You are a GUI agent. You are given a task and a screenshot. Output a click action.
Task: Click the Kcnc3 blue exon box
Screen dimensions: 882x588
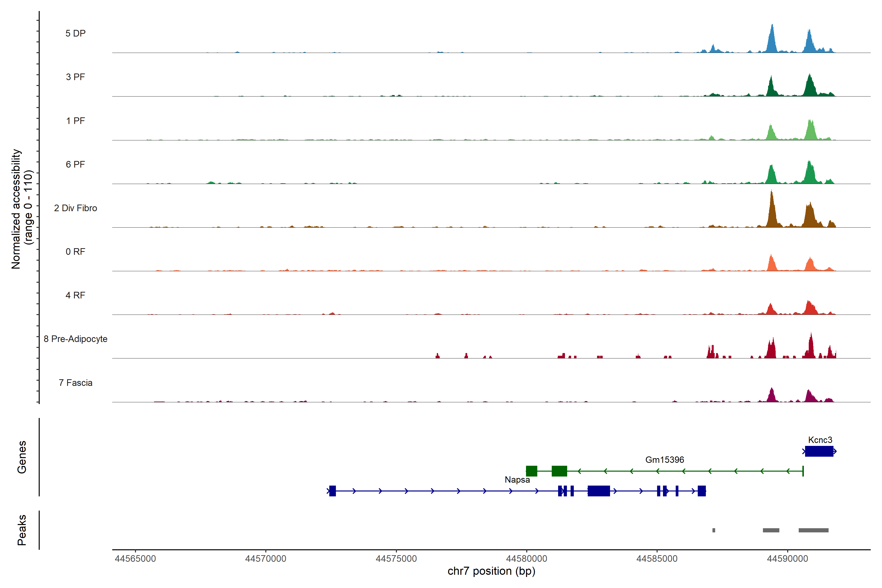(x=819, y=451)
